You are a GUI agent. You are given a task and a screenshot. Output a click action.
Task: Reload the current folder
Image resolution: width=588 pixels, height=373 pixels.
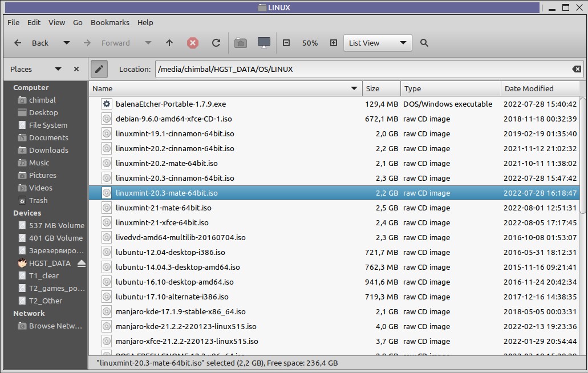click(216, 43)
